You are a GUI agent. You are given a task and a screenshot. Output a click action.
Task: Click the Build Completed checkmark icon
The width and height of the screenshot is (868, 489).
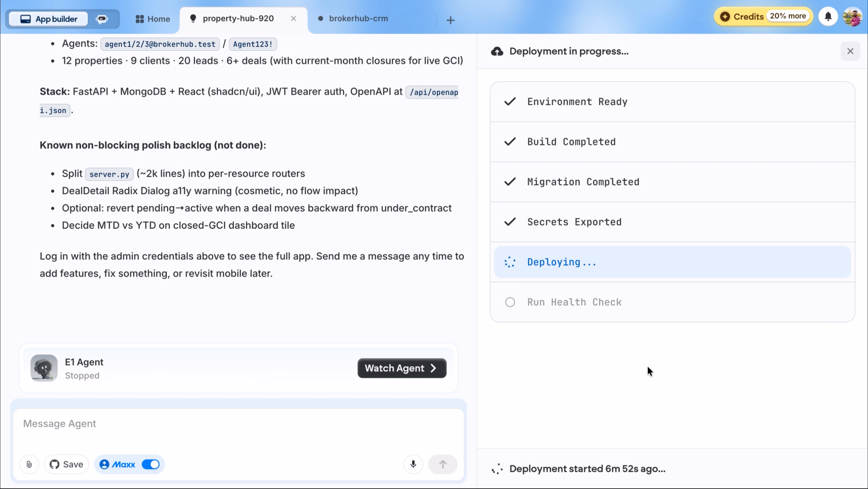(x=510, y=142)
